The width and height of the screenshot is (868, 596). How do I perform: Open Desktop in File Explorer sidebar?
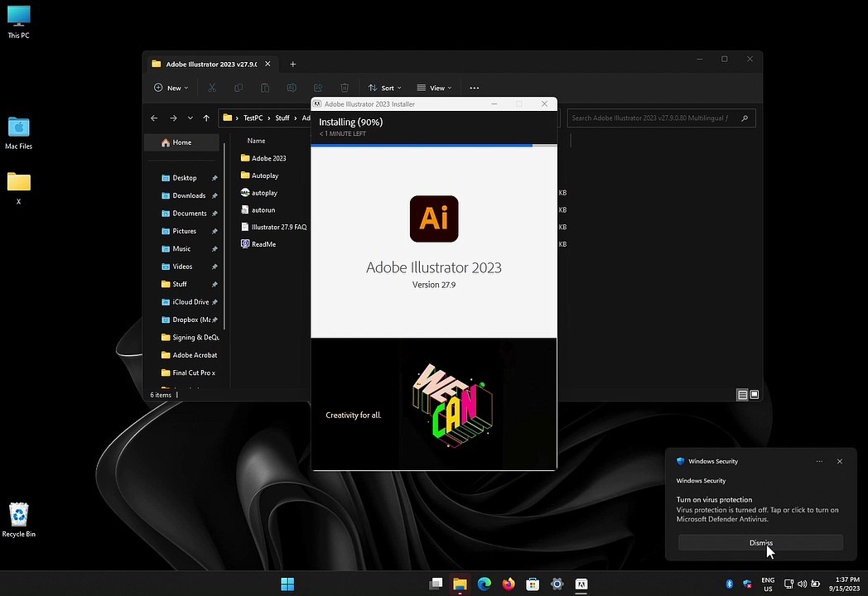(x=185, y=178)
